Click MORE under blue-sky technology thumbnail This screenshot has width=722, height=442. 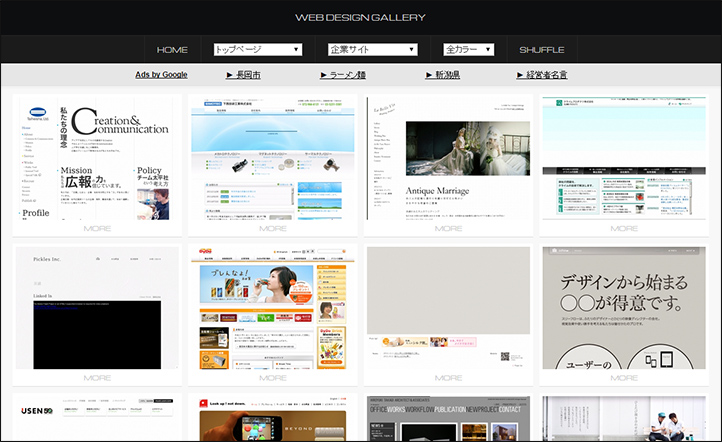273,228
